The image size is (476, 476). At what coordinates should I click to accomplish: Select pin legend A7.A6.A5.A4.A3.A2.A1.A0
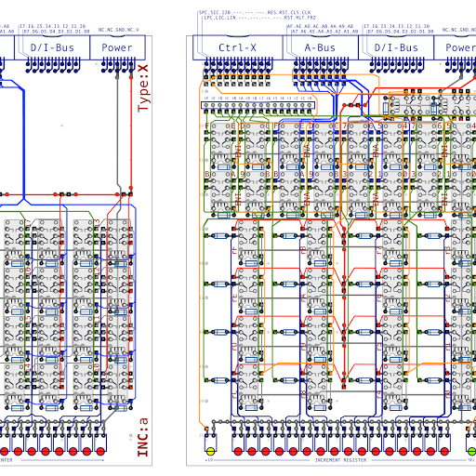[324, 32]
